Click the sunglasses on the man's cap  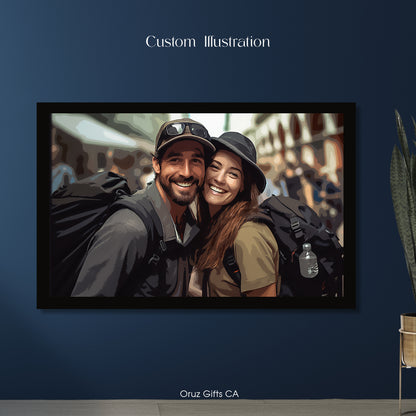point(186,130)
